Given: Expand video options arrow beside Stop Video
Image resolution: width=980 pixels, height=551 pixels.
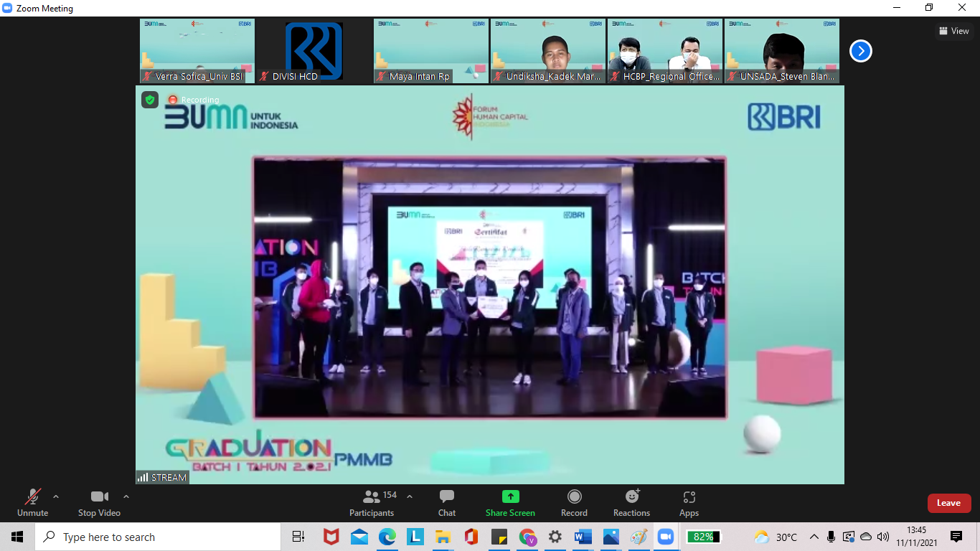Looking at the screenshot, I should 126,496.
